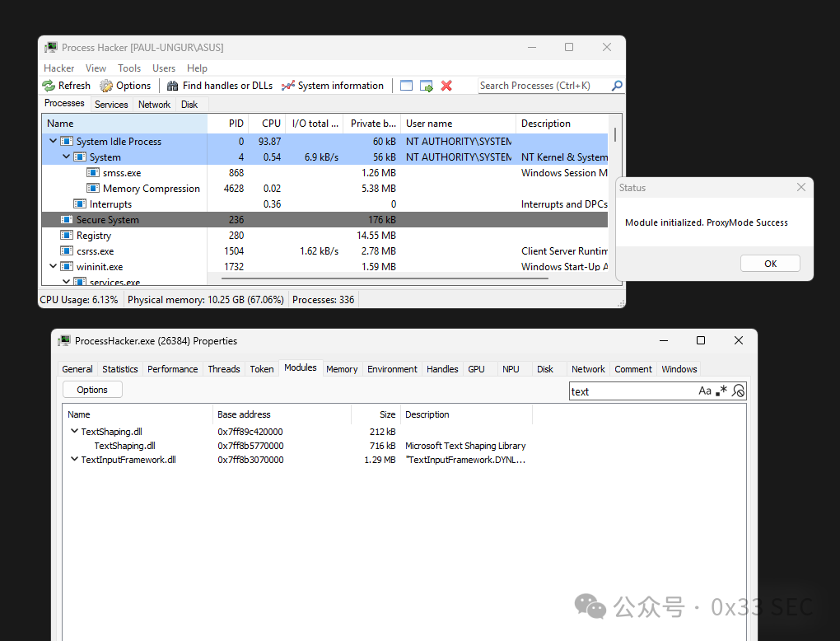Close the Status dialog with the X
The width and height of the screenshot is (840, 641).
point(801,187)
